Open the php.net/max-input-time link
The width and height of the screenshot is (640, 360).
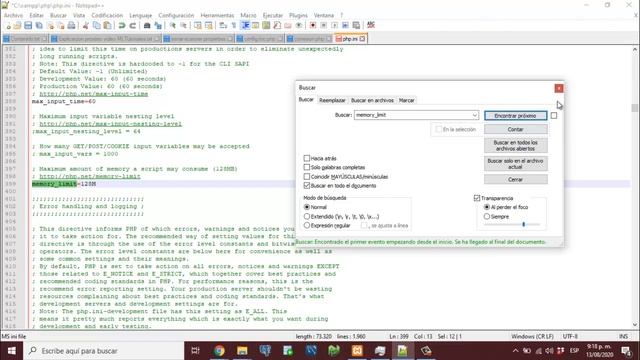pyautogui.click(x=93, y=94)
